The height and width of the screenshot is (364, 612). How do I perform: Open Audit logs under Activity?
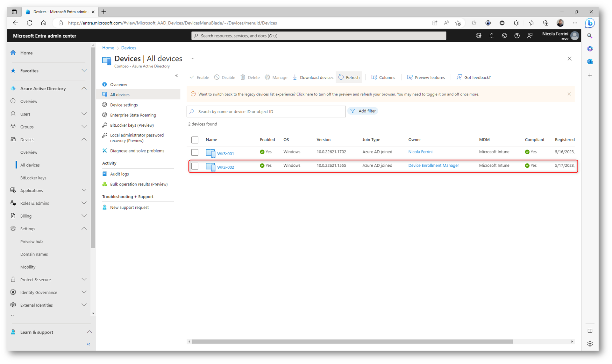[119, 174]
